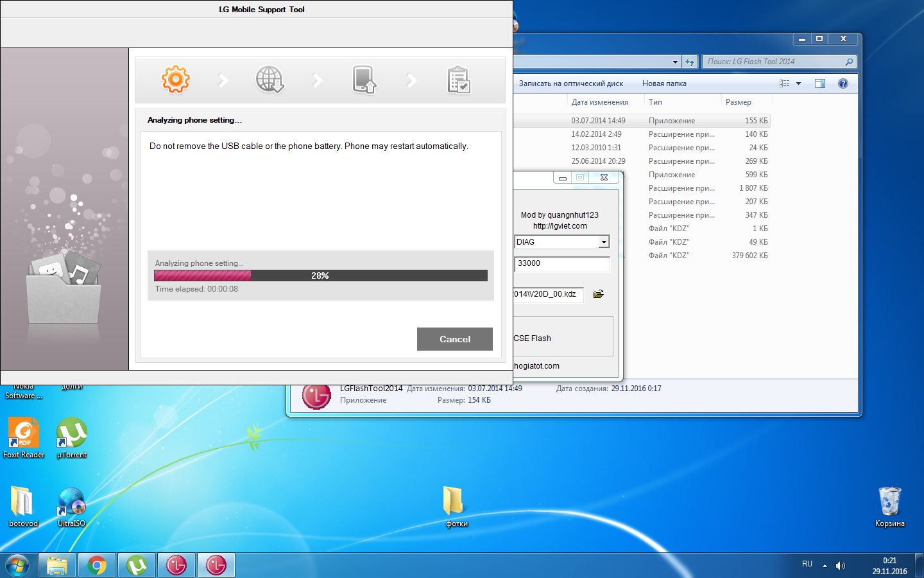Click the phone mode field containing 33000
924x578 pixels.
point(561,263)
